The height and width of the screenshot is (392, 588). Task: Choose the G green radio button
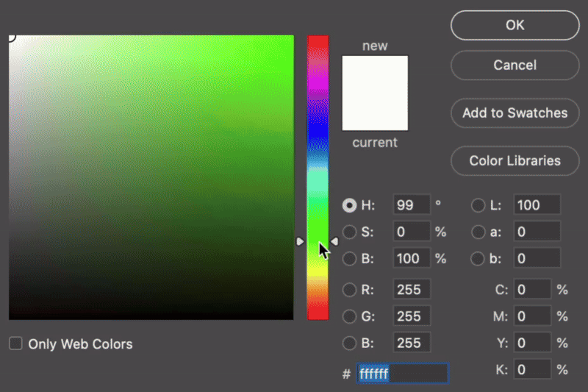(x=350, y=316)
